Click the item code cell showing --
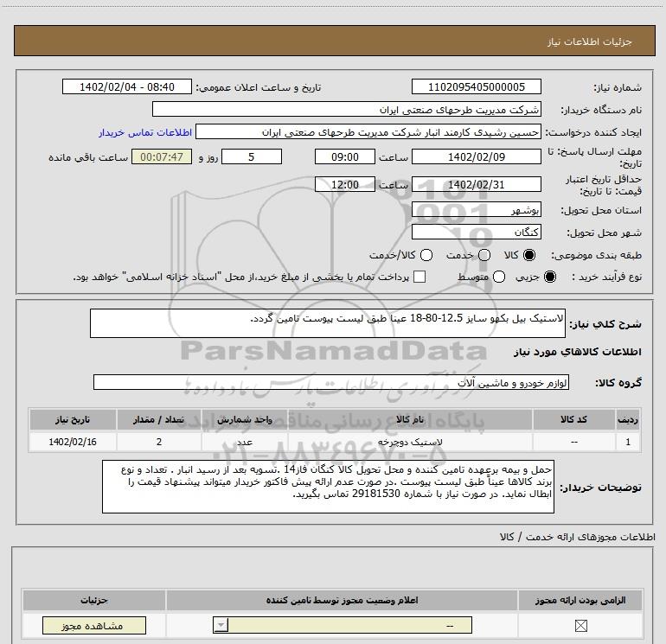 click(573, 442)
